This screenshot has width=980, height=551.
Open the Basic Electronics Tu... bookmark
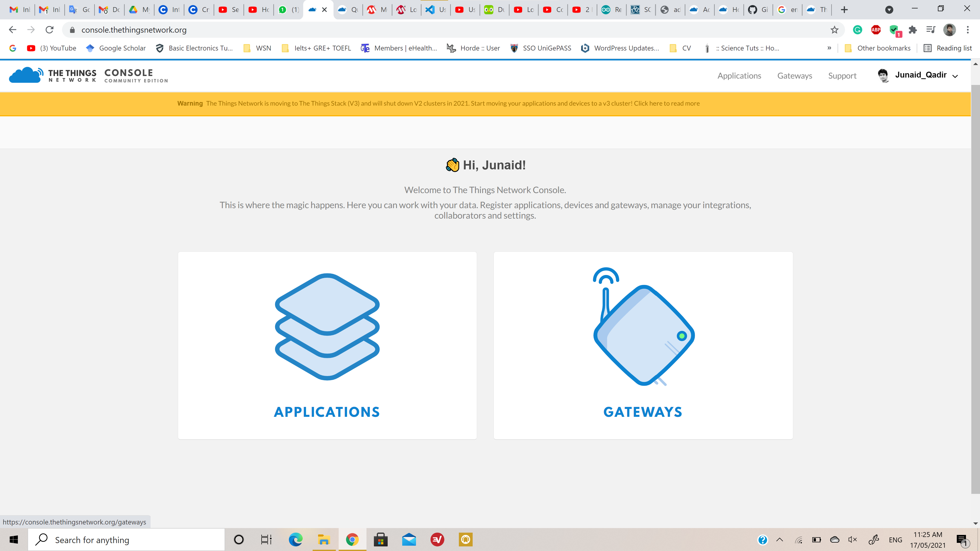point(194,48)
